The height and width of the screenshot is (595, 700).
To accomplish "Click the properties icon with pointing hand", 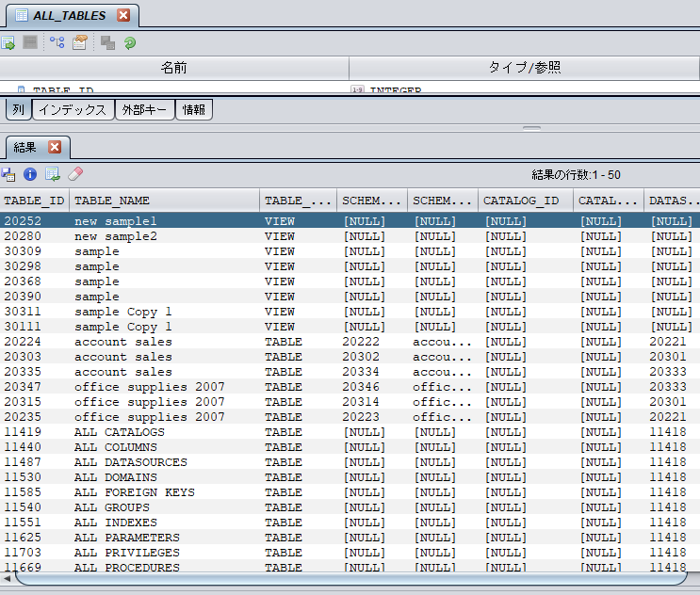I will coord(80,42).
